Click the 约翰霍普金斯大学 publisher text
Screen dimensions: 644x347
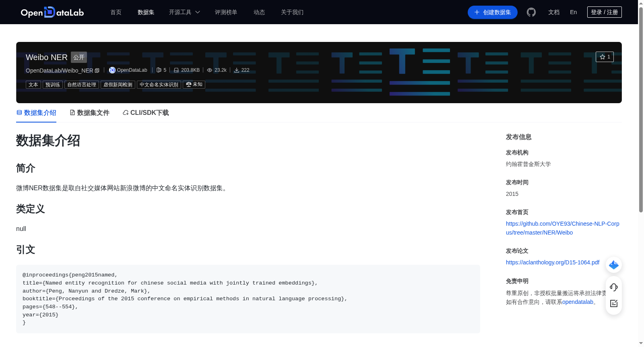pyautogui.click(x=528, y=164)
